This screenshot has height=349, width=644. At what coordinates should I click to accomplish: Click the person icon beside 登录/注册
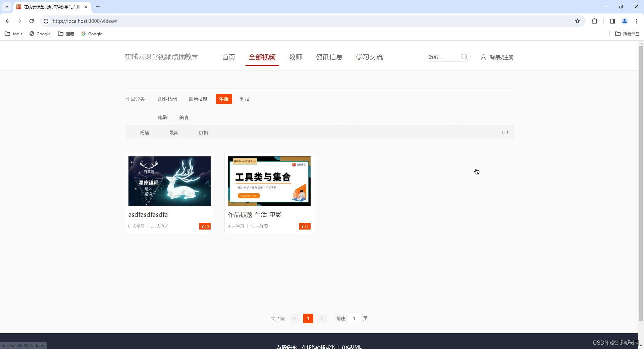(x=483, y=57)
